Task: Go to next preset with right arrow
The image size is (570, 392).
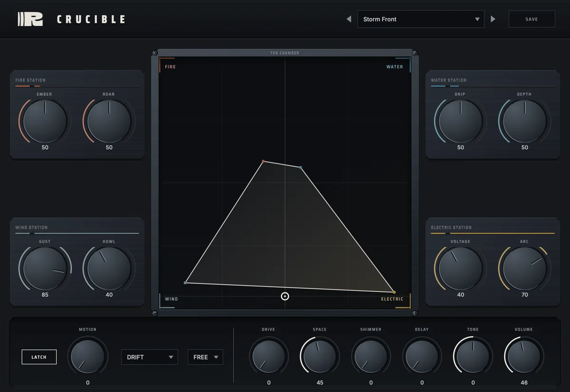Action: pos(493,19)
